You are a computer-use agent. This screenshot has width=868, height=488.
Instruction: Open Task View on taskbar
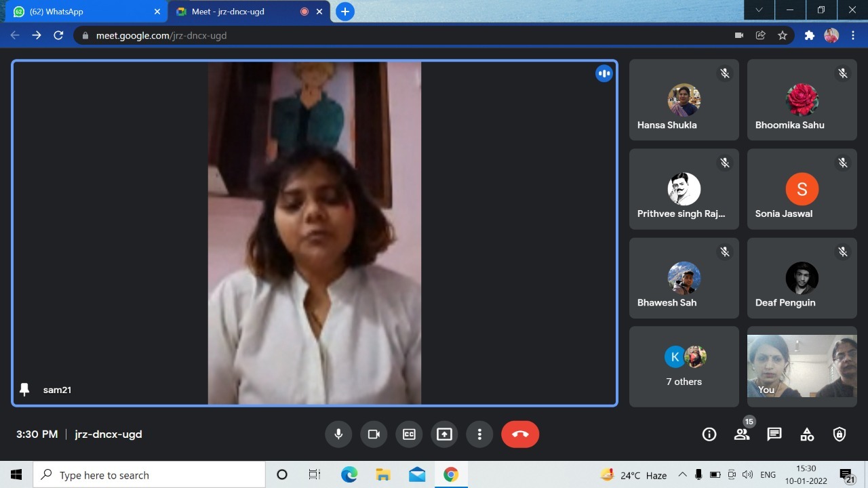[x=315, y=475]
